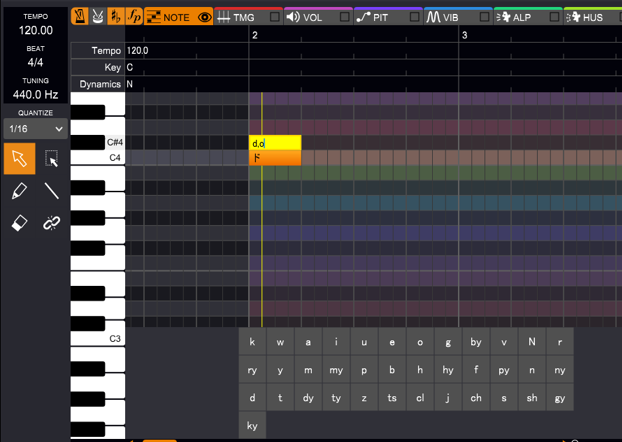The image size is (622, 442).
Task: Click the phoneme key 'j'
Action: point(448,398)
